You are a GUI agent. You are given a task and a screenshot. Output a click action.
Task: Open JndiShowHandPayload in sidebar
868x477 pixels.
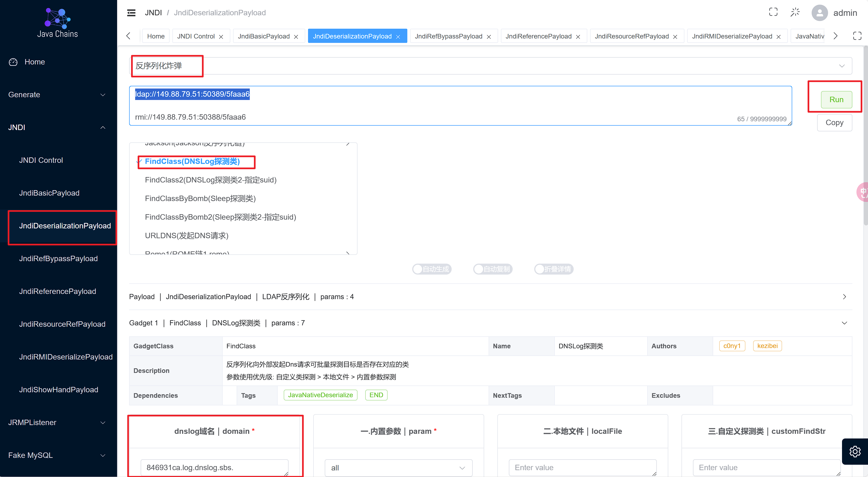click(x=59, y=390)
